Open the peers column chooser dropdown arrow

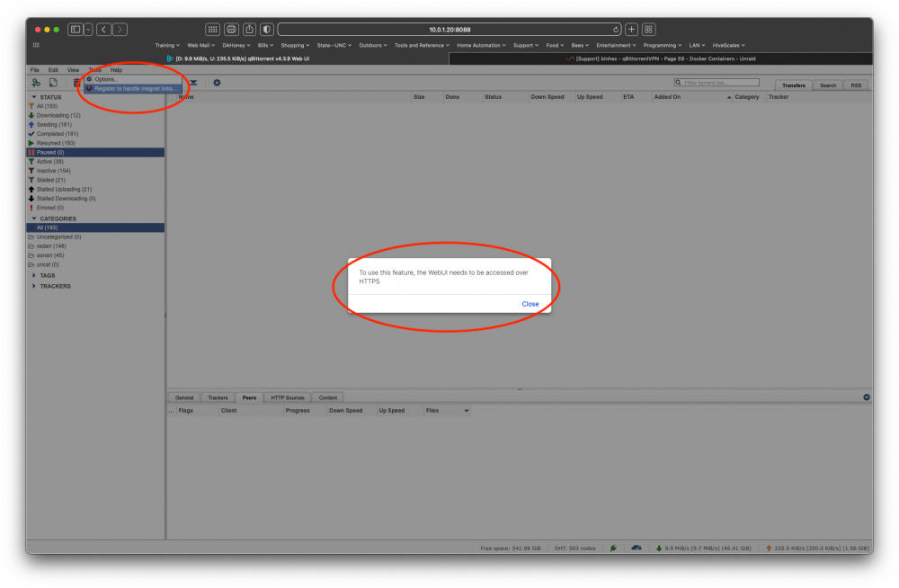(x=466, y=411)
